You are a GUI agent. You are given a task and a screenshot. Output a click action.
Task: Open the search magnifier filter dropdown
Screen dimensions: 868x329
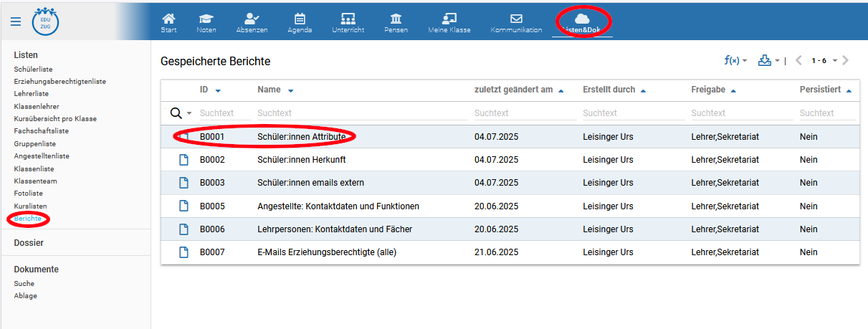[x=179, y=113]
